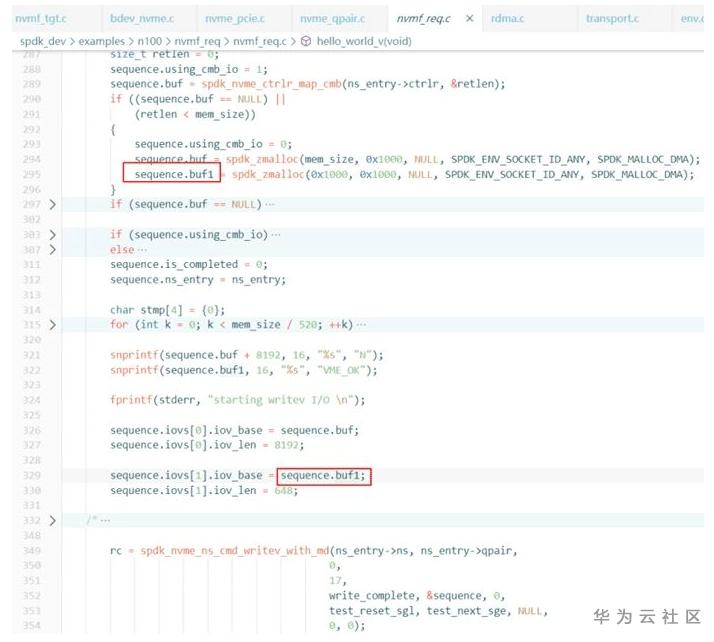Screen dimensions: 714x642
Task: Switch to the rdma.c tab
Action: pos(507,19)
